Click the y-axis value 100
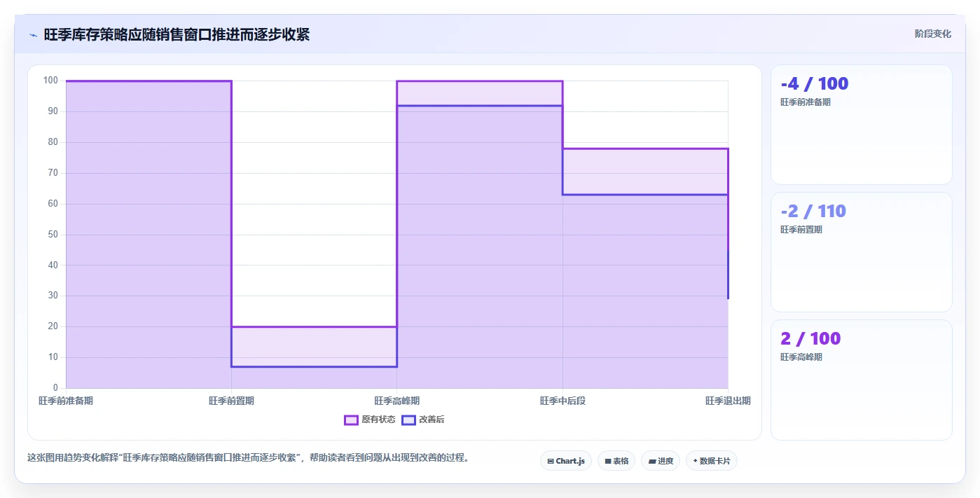The width and height of the screenshot is (980, 498). (x=50, y=81)
